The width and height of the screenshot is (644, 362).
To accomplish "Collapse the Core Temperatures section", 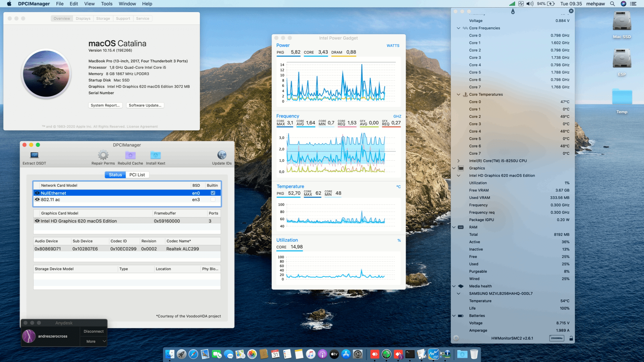I will (x=459, y=95).
